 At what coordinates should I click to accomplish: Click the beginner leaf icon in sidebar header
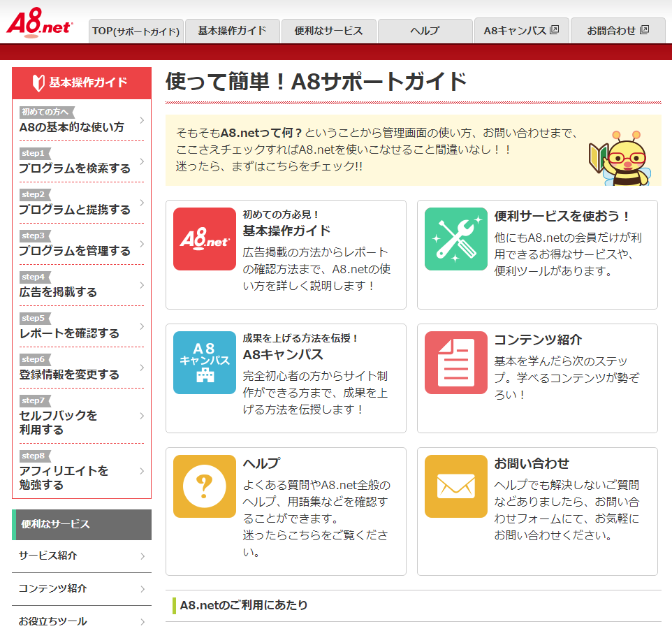(x=38, y=82)
